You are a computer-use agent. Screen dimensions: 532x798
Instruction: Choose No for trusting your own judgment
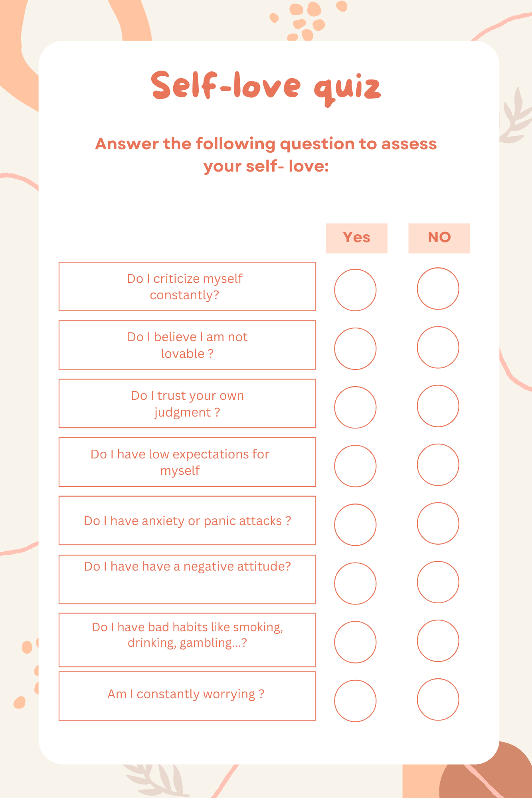tap(438, 406)
